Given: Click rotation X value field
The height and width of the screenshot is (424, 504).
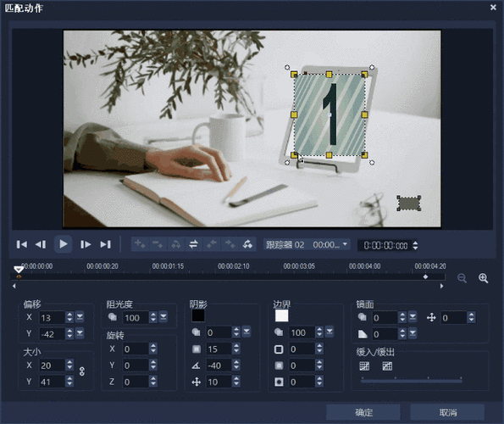Looking at the screenshot, I should (x=136, y=349).
